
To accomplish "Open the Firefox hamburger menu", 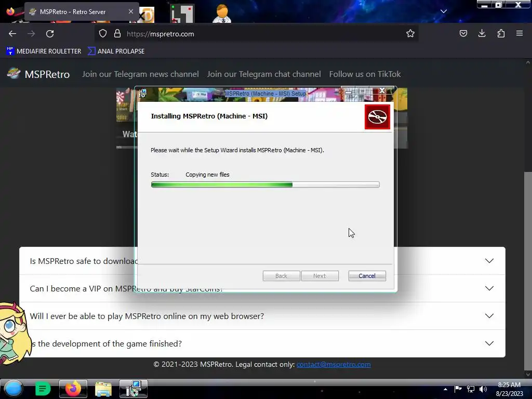I will pos(520,34).
